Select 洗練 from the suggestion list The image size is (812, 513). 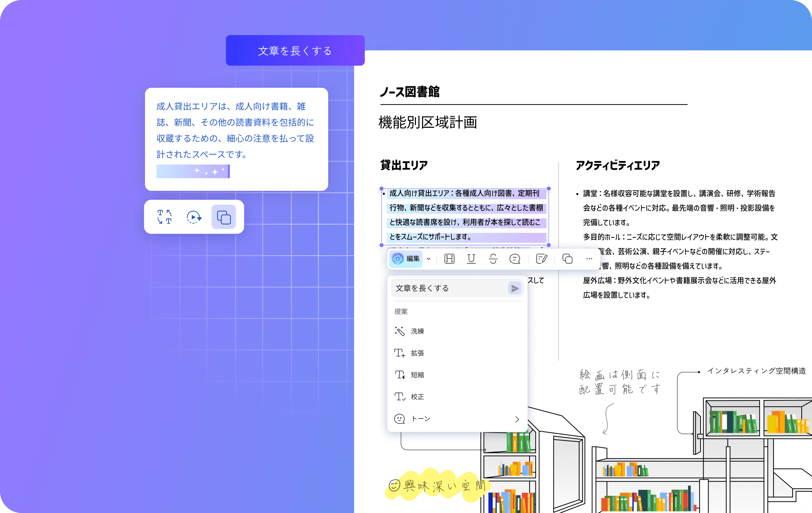[x=457, y=331]
